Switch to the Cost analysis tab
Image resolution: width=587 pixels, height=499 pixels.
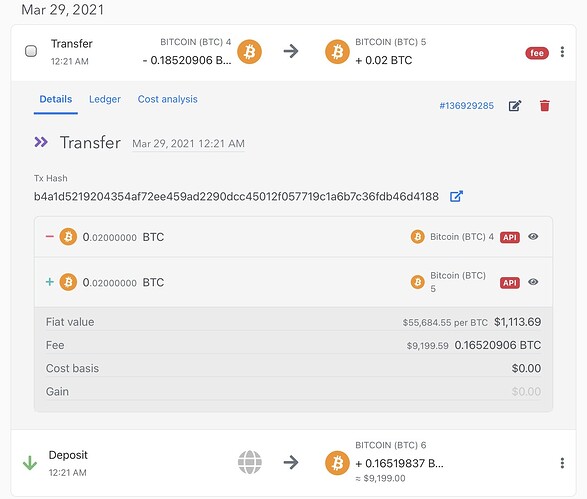[167, 99]
